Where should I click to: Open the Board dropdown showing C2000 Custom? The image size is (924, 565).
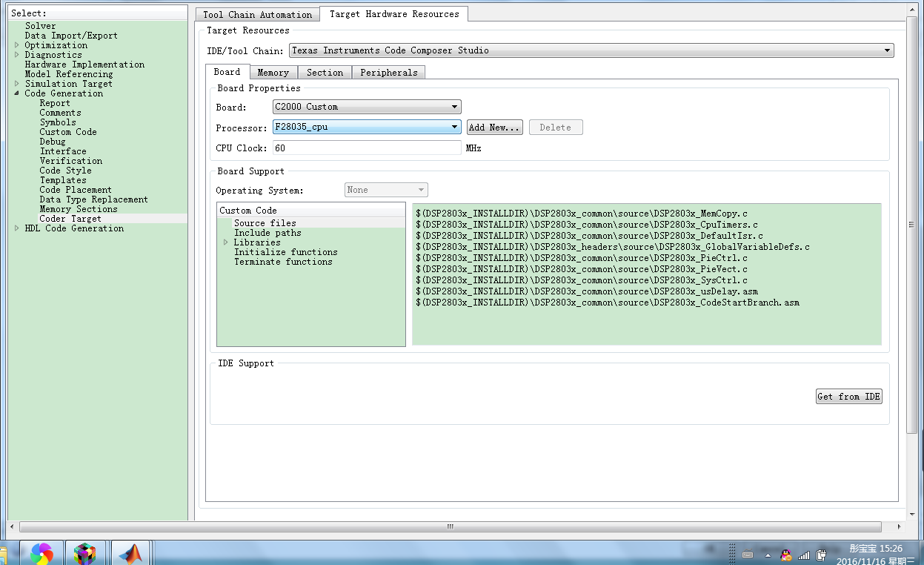point(367,107)
